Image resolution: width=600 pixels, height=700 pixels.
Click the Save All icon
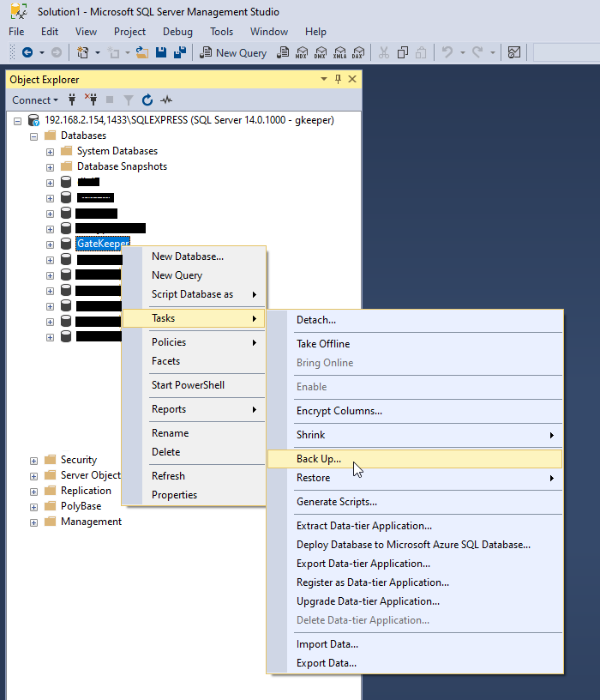click(x=180, y=52)
